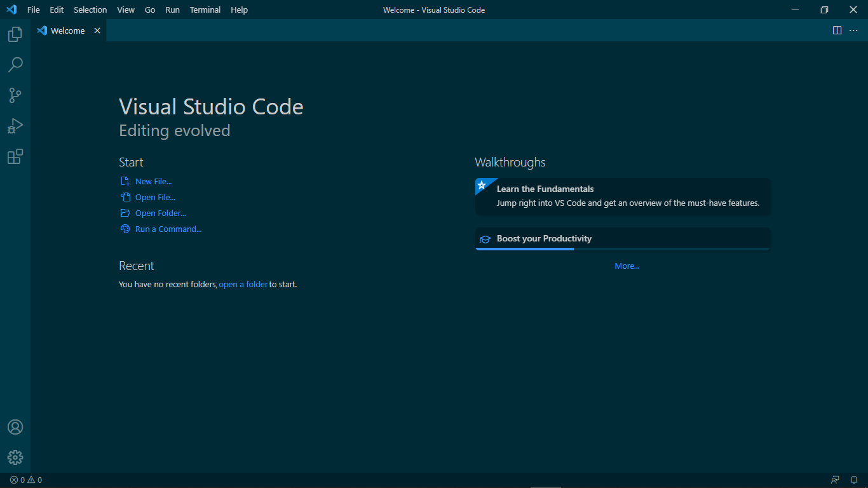Image resolution: width=868 pixels, height=488 pixels.
Task: Open the Explorer view in activity bar
Action: [x=15, y=34]
